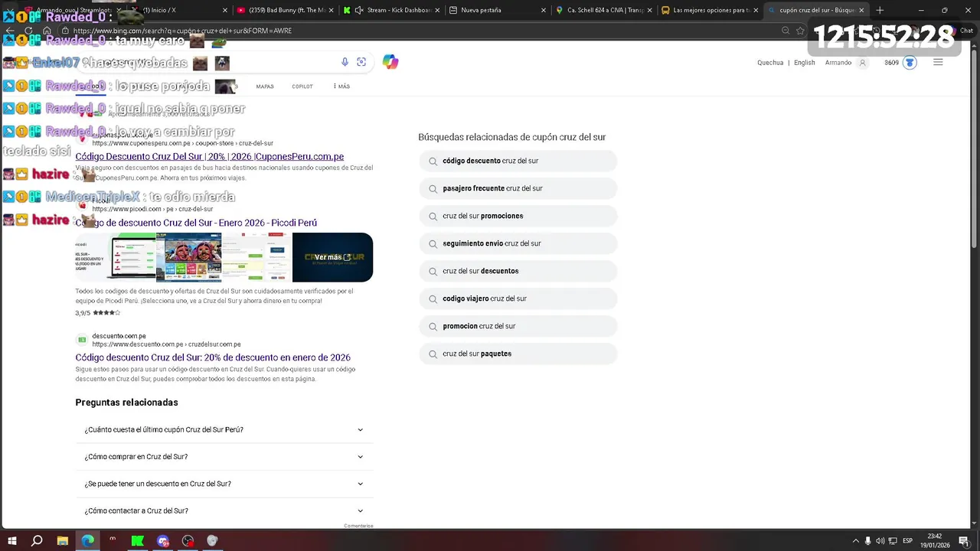Click the microphone voice search icon

[345, 62]
